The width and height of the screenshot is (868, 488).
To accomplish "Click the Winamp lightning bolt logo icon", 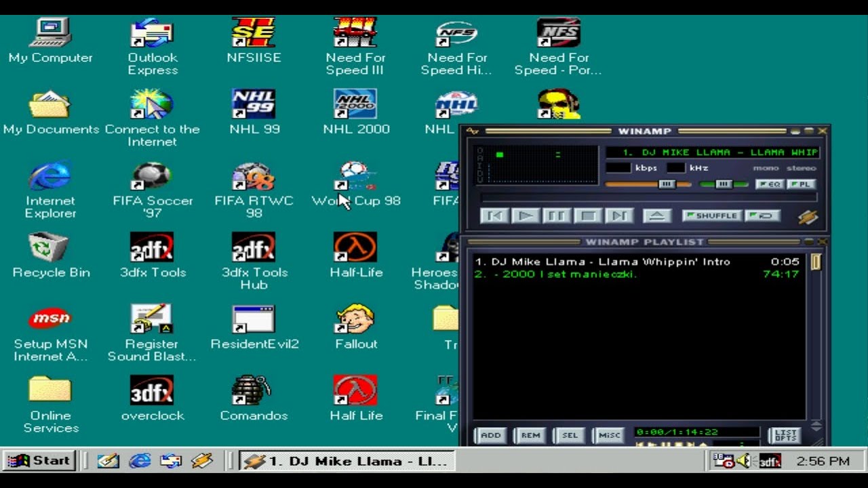I will pos(808,217).
